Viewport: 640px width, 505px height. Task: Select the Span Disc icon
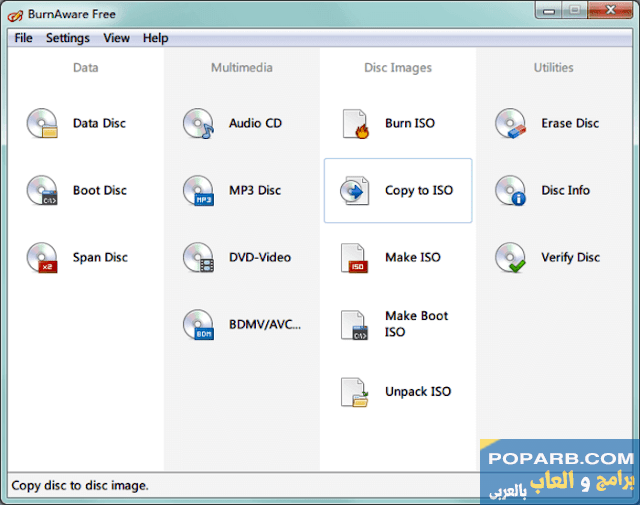coord(42,258)
